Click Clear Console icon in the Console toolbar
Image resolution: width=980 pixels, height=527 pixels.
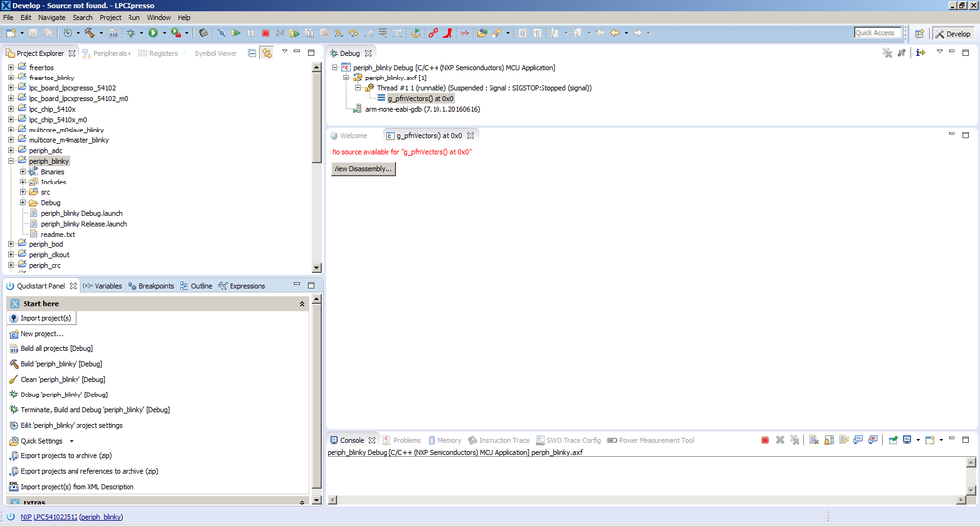813,440
